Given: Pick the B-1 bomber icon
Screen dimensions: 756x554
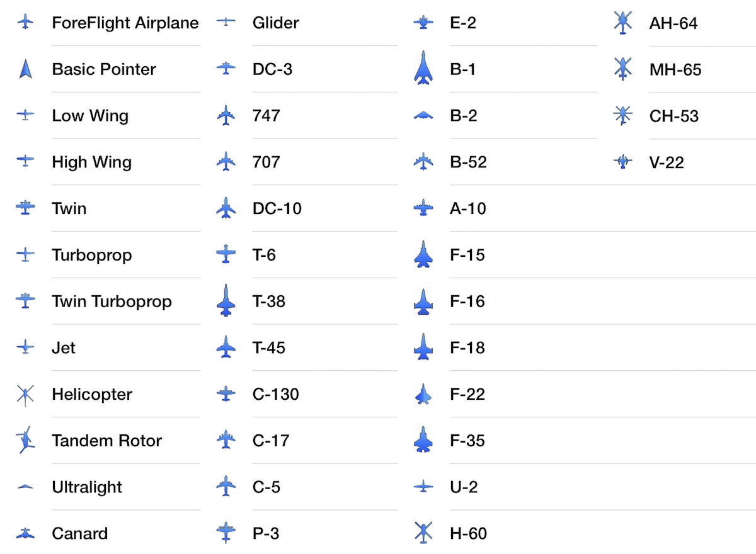Looking at the screenshot, I should coord(423,68).
